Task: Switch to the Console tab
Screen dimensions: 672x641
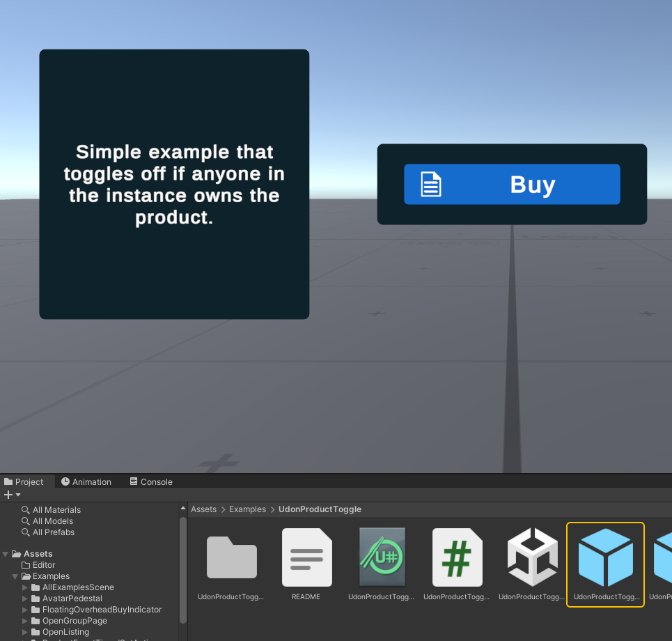Action: coord(151,481)
